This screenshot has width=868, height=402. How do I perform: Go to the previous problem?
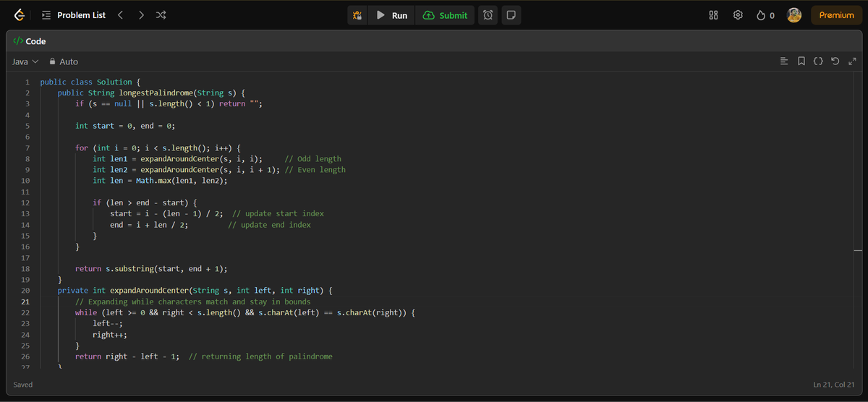(x=121, y=15)
